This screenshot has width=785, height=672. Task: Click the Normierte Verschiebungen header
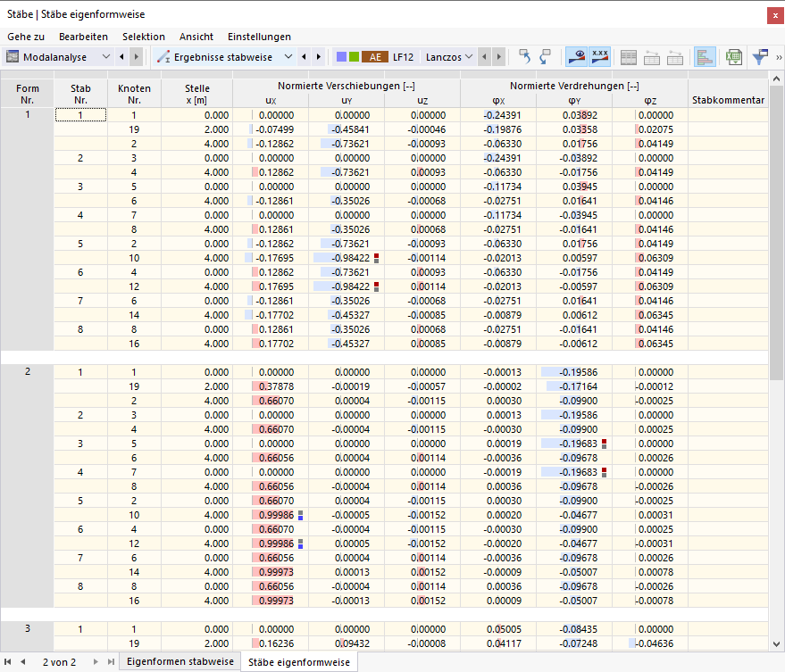click(347, 86)
